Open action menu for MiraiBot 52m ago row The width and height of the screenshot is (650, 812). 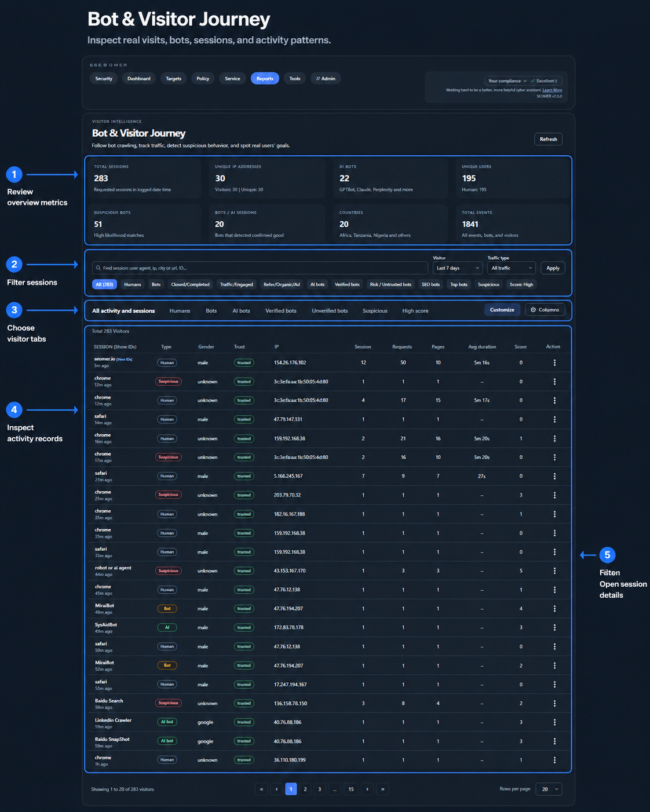554,665
